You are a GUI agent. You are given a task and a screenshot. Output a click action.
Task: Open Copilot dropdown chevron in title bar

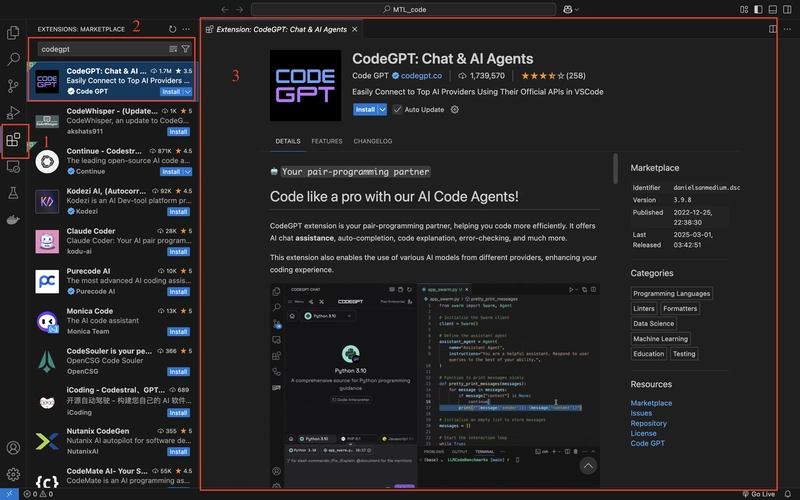tap(577, 9)
